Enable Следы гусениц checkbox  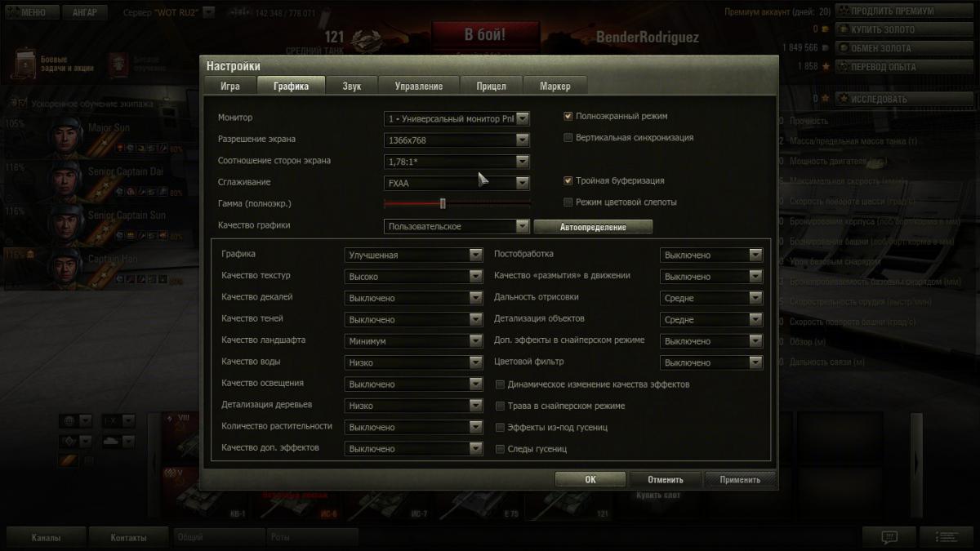pyautogui.click(x=501, y=449)
